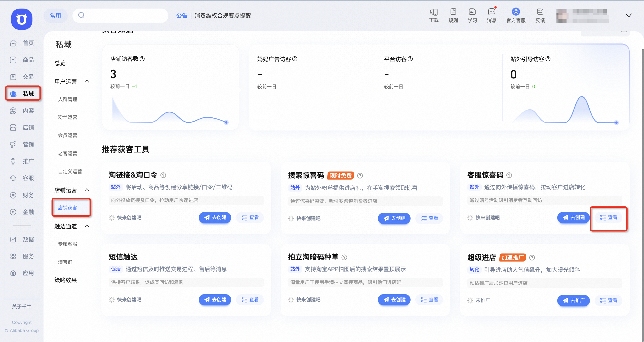Expand the account dropdown chevron
The width and height of the screenshot is (644, 342).
pos(628,16)
